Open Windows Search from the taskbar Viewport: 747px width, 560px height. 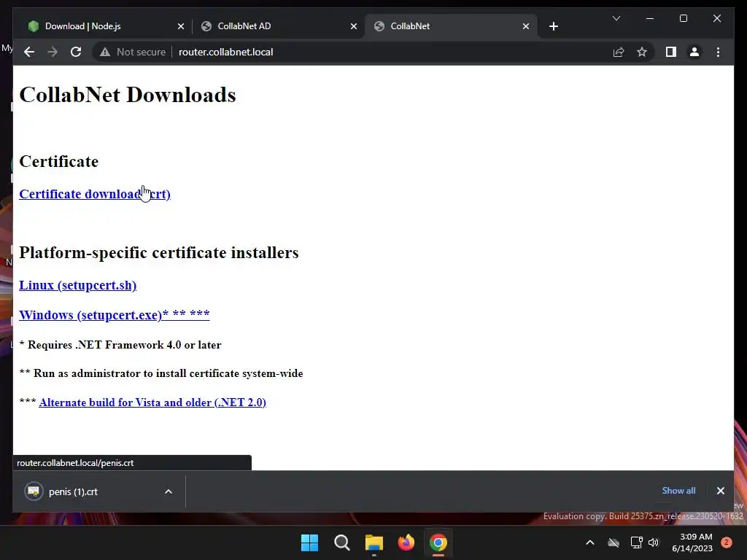[x=341, y=542]
